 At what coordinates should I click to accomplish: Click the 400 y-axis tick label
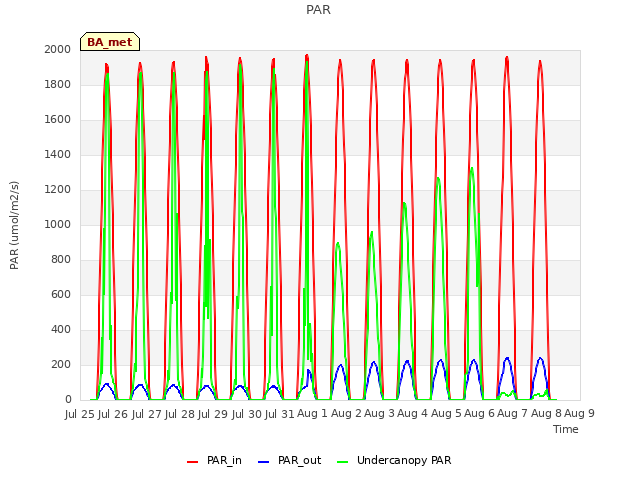[61, 330]
